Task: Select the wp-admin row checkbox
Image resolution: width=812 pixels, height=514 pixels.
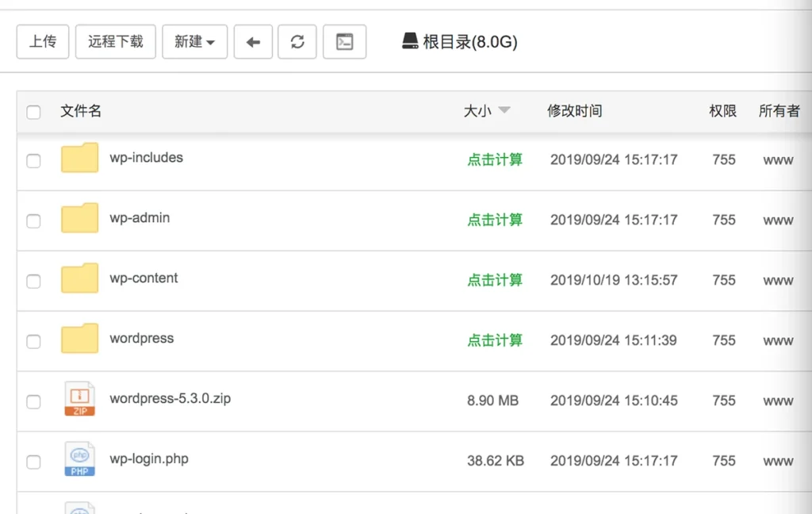Action: [33, 221]
